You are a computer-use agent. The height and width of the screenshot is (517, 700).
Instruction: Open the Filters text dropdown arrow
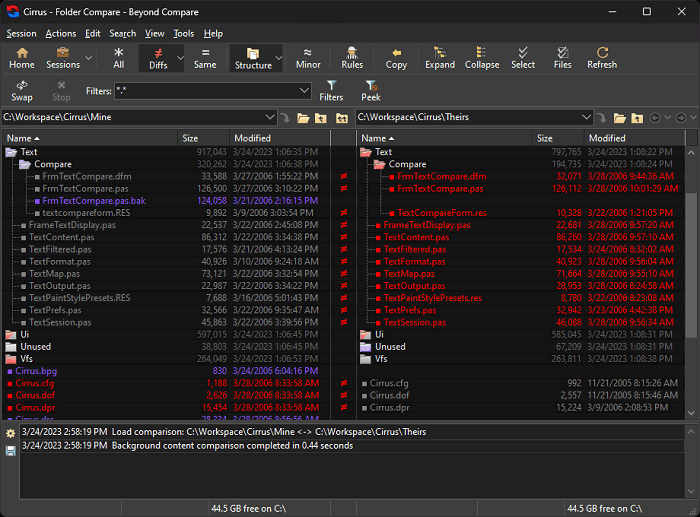point(305,91)
